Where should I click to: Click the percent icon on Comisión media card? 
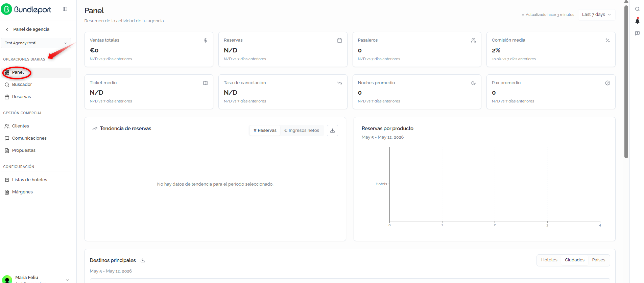[x=607, y=41]
